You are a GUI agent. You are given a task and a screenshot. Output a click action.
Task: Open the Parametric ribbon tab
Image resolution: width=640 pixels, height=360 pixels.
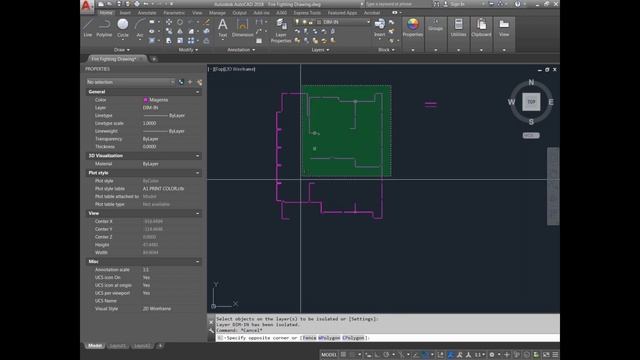tap(174, 13)
